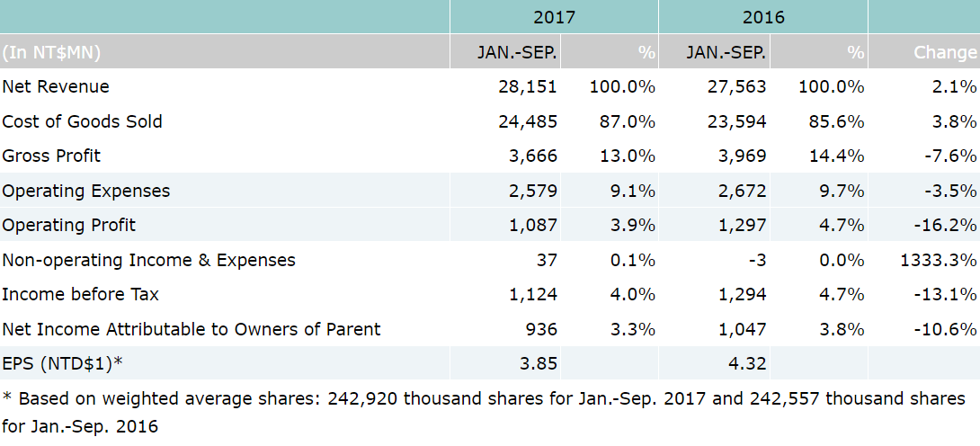Click the weighted average shares footnote

(x=484, y=411)
